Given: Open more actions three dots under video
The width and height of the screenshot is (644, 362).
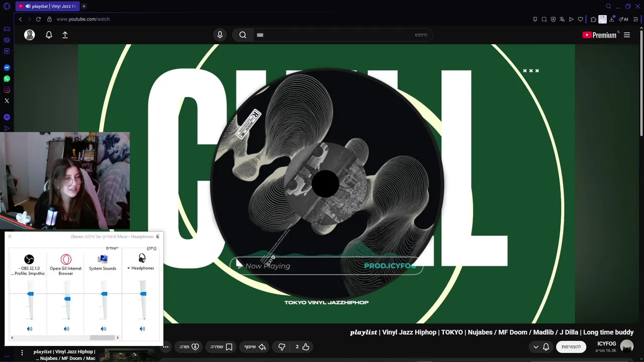Looking at the screenshot, I should (166, 347).
